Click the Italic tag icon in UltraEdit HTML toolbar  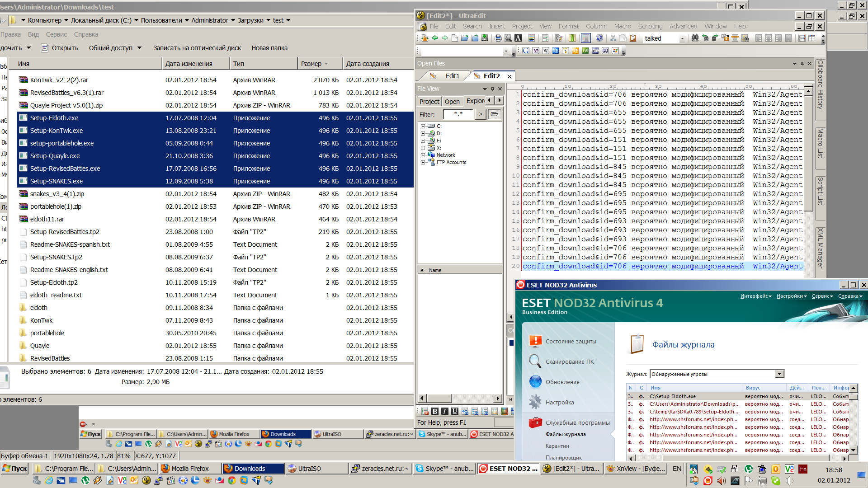click(445, 411)
